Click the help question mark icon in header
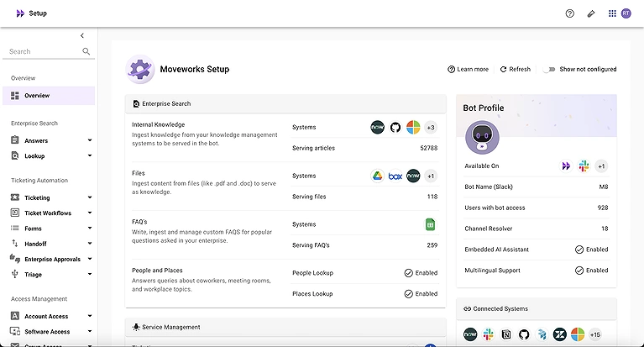Image resolution: width=644 pixels, height=347 pixels. [569, 13]
